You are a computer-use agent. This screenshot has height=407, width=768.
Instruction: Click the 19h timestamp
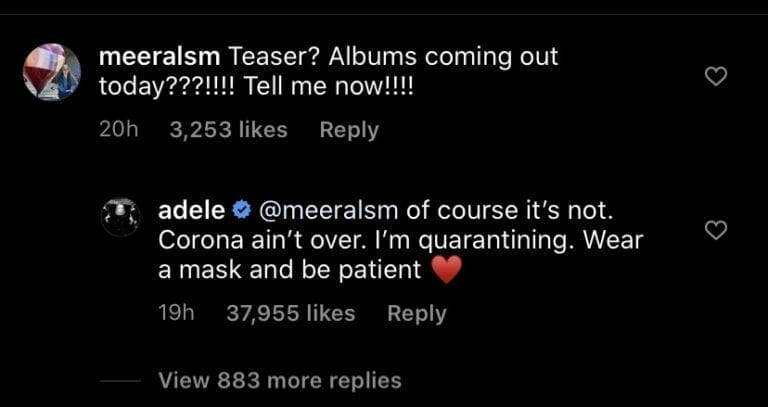pyautogui.click(x=175, y=313)
